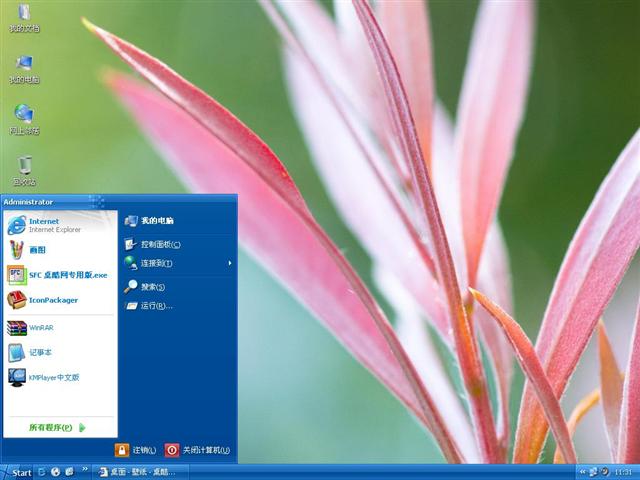640x480 pixels.
Task: Launch WinRAR from Start menu
Action: [60, 328]
